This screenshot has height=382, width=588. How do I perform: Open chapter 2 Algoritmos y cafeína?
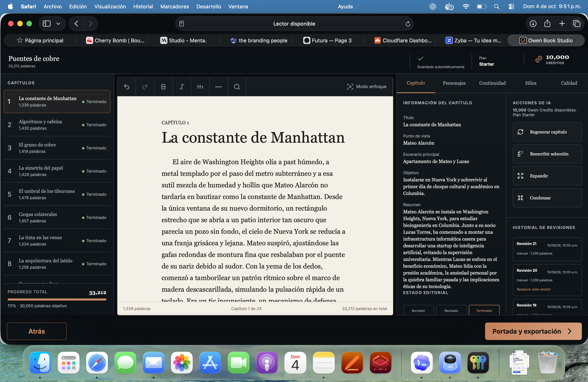(57, 125)
